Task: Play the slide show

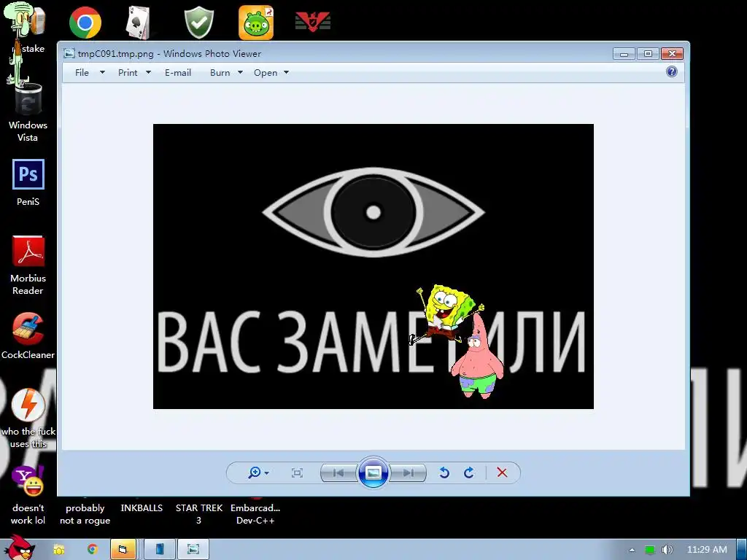Action: tap(373, 472)
